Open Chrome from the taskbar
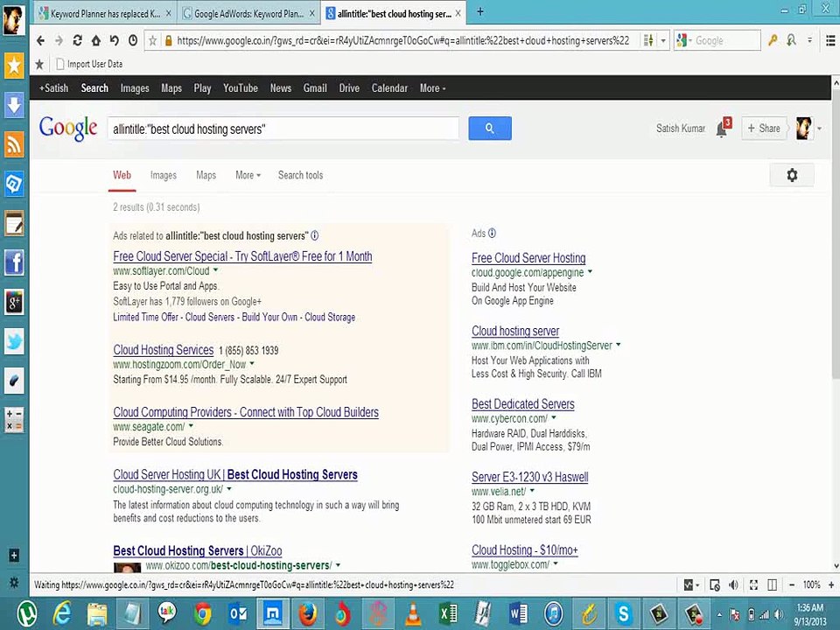 [202, 614]
